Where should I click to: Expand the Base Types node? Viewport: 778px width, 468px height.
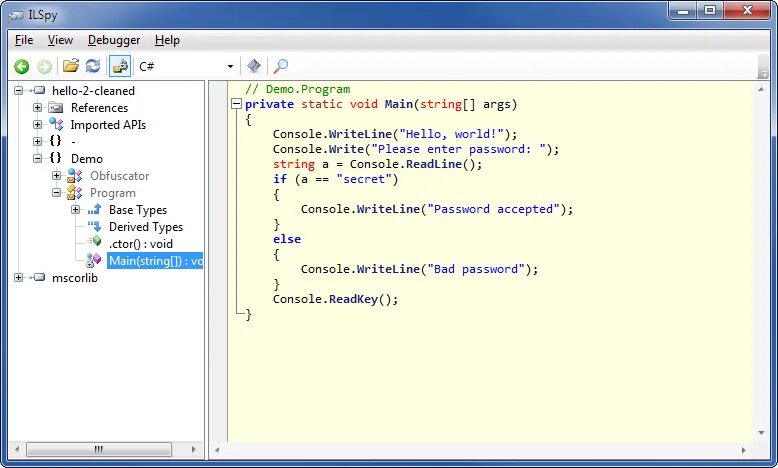(x=75, y=209)
